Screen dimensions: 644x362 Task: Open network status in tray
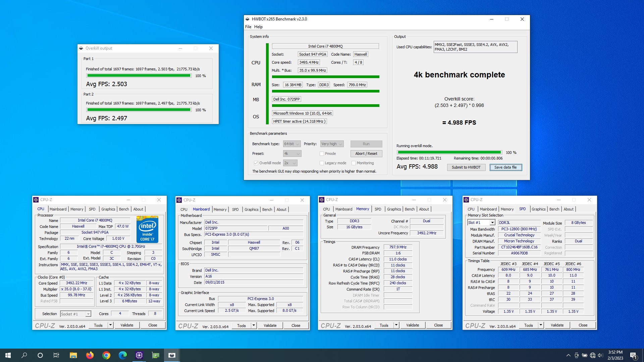[x=593, y=355]
